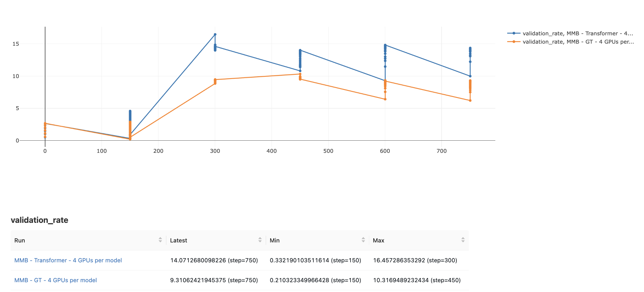Click GT max value 10.3169489232434
Screen dimensions: 644x292
click(417, 280)
